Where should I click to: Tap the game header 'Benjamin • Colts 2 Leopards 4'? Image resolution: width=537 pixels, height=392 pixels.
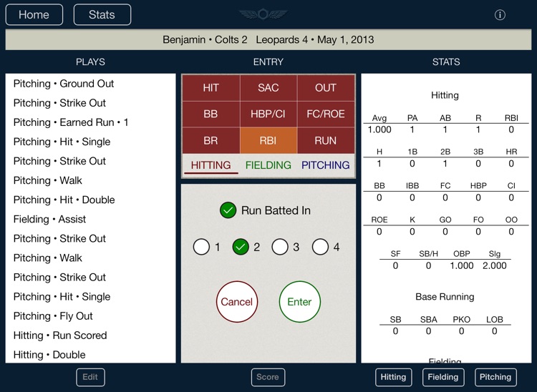[268, 39]
